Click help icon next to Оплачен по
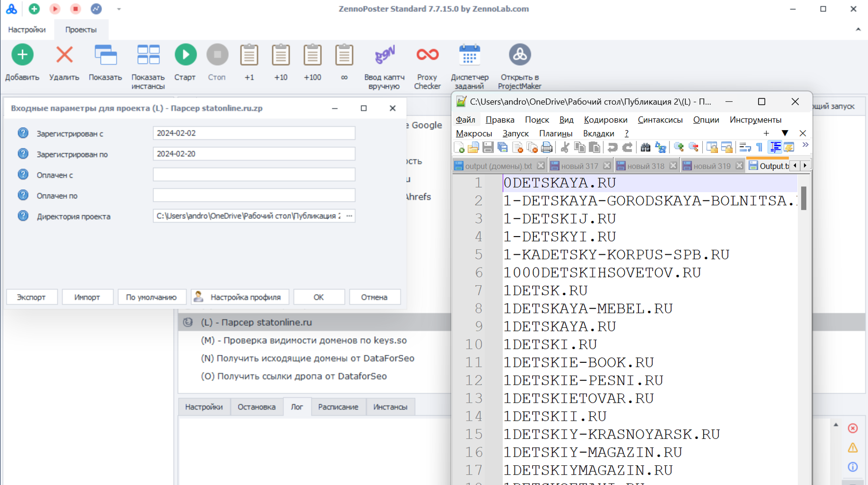The width and height of the screenshot is (868, 485). pyautogui.click(x=23, y=195)
